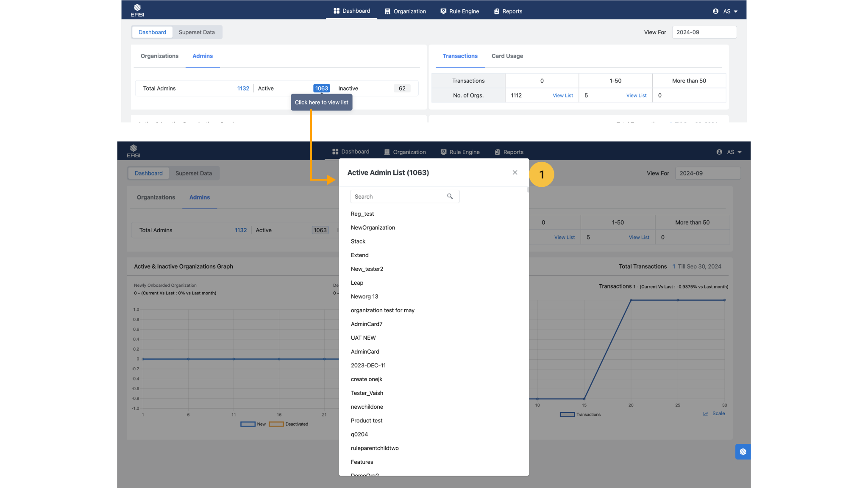Click blue floating EASI widget icon
The height and width of the screenshot is (488, 868).
point(743,452)
